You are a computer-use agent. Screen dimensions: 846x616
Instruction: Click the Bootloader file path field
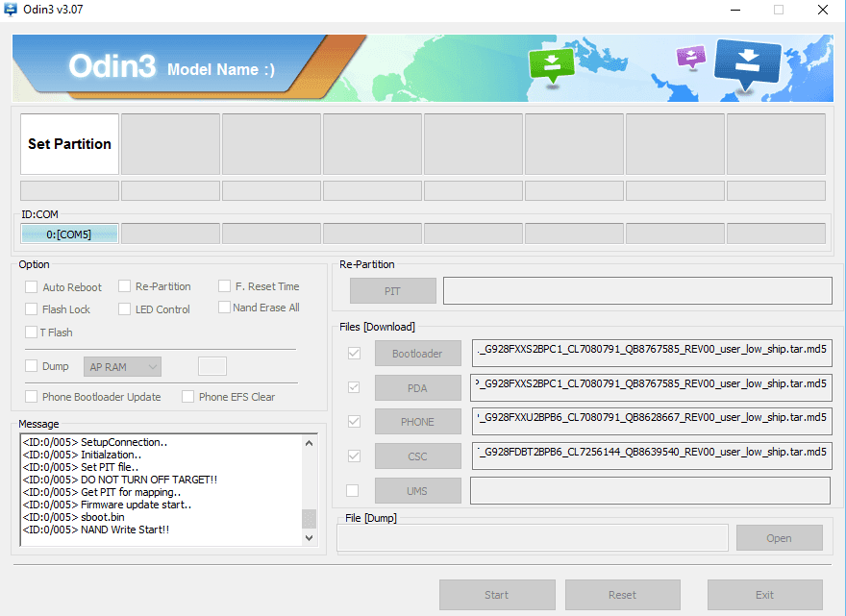pos(652,354)
